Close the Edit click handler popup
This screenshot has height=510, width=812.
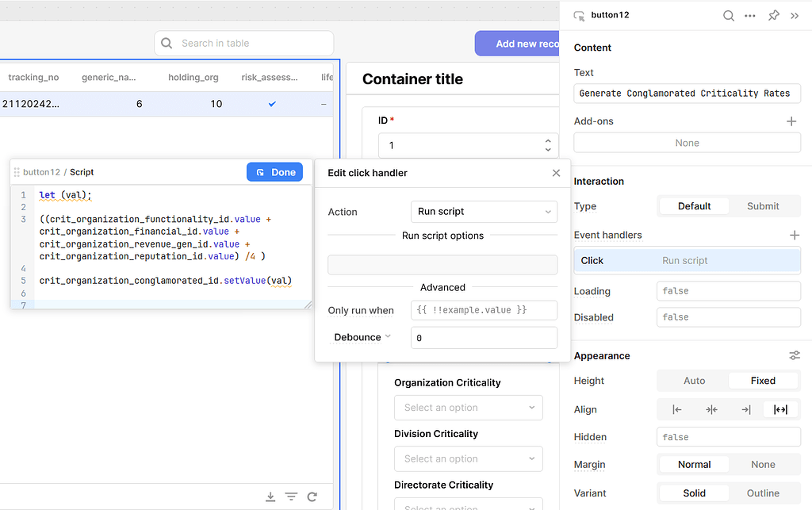tap(556, 173)
